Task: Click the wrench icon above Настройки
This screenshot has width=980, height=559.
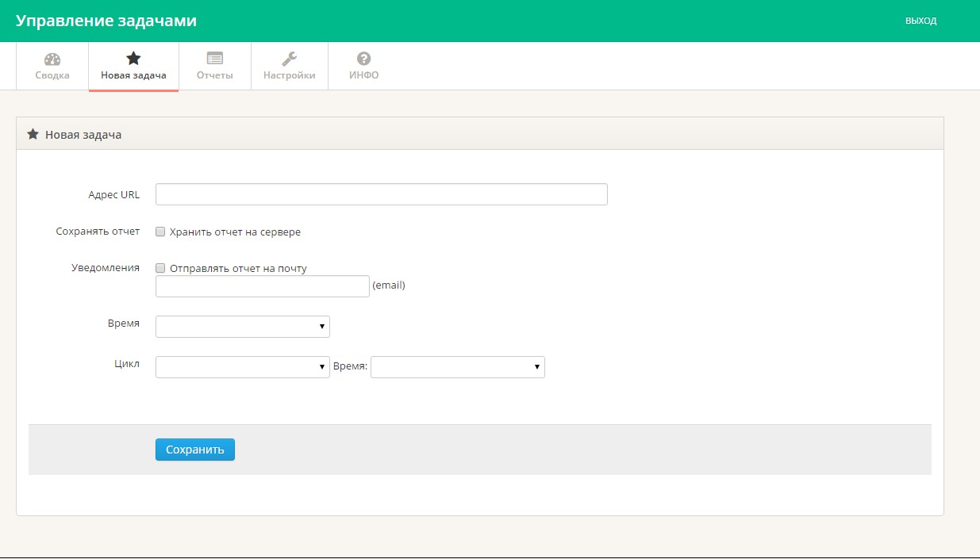Action: (290, 59)
